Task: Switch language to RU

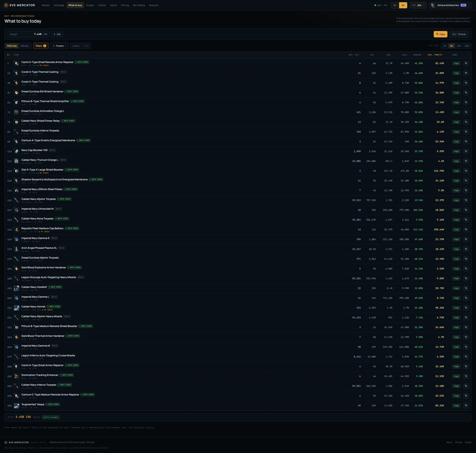Action: click(395, 5)
